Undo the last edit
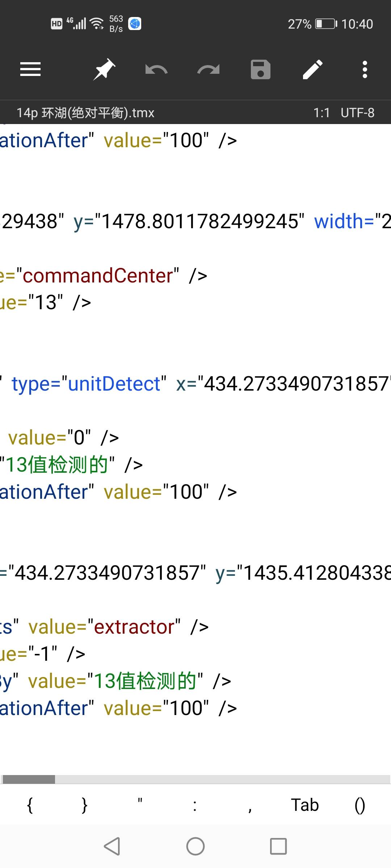The height and width of the screenshot is (868, 391). coord(156,69)
